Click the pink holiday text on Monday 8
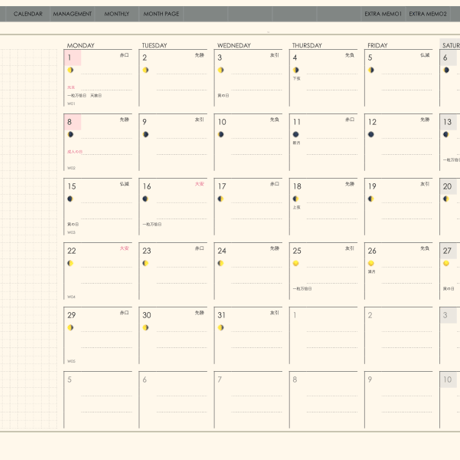Viewport: 460px width, 460px height. (x=75, y=152)
